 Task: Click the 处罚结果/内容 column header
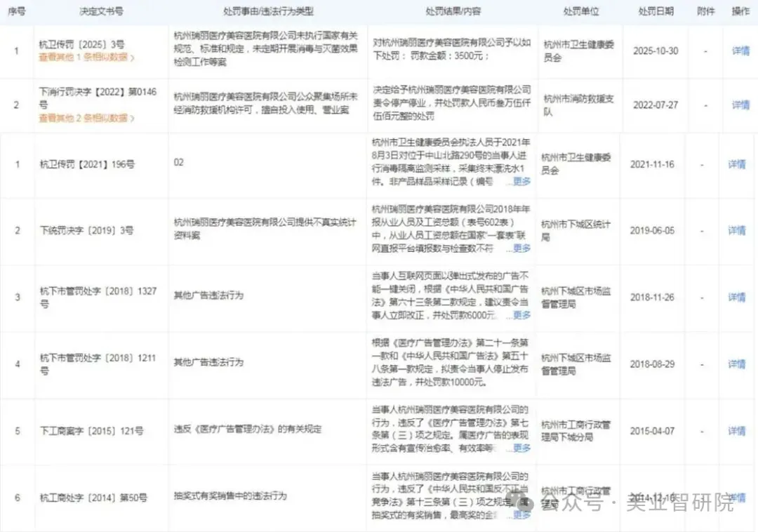(x=453, y=11)
